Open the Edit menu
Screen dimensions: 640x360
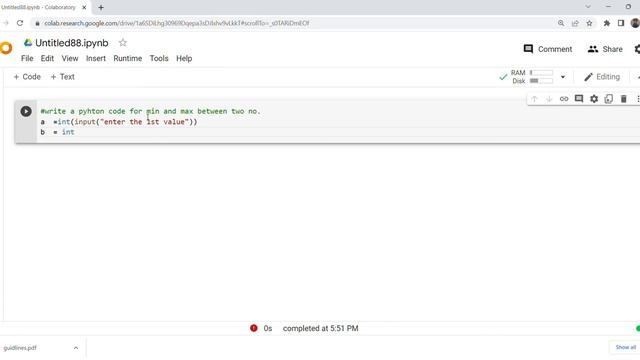[x=47, y=58]
